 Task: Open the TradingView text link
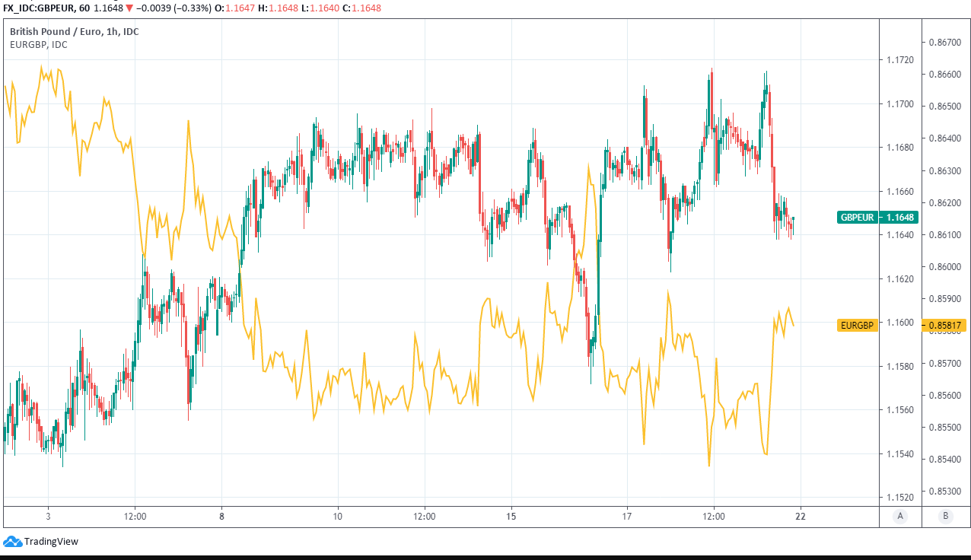(x=51, y=542)
